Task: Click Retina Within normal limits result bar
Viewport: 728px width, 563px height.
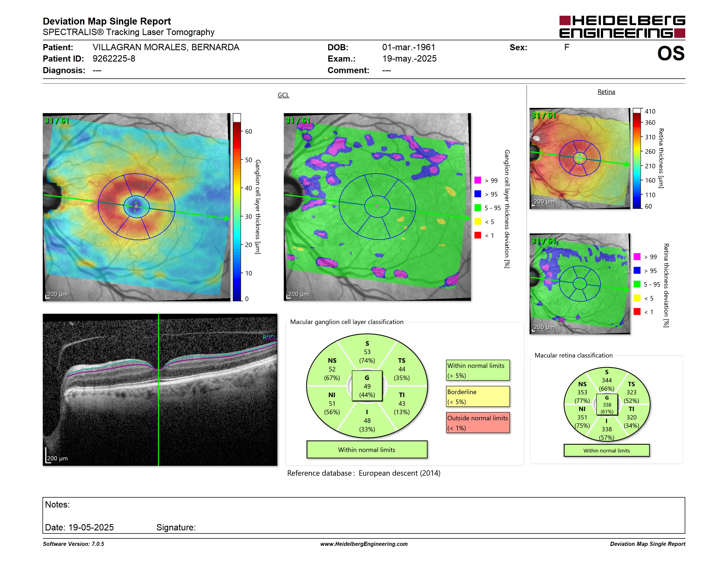Action: 607,451
